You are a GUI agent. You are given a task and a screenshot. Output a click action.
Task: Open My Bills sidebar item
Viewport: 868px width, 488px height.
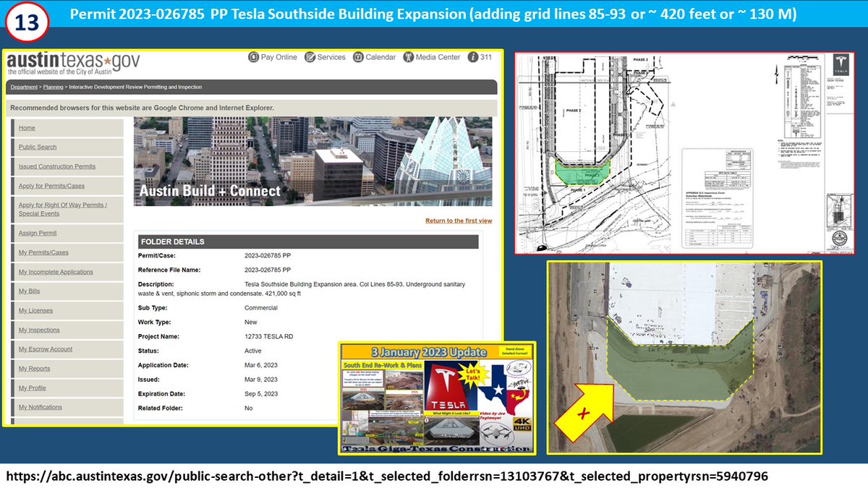tap(30, 291)
